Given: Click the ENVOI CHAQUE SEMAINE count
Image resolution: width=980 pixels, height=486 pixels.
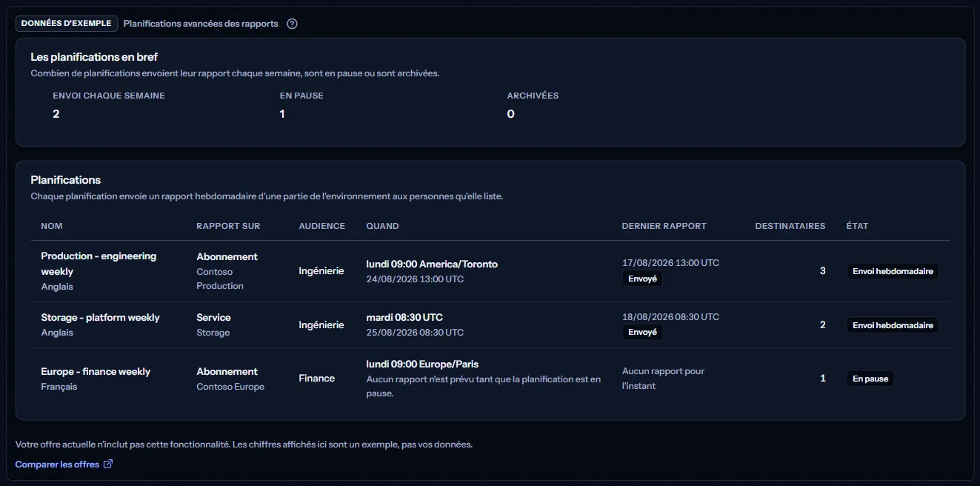Looking at the screenshot, I should click(x=56, y=114).
